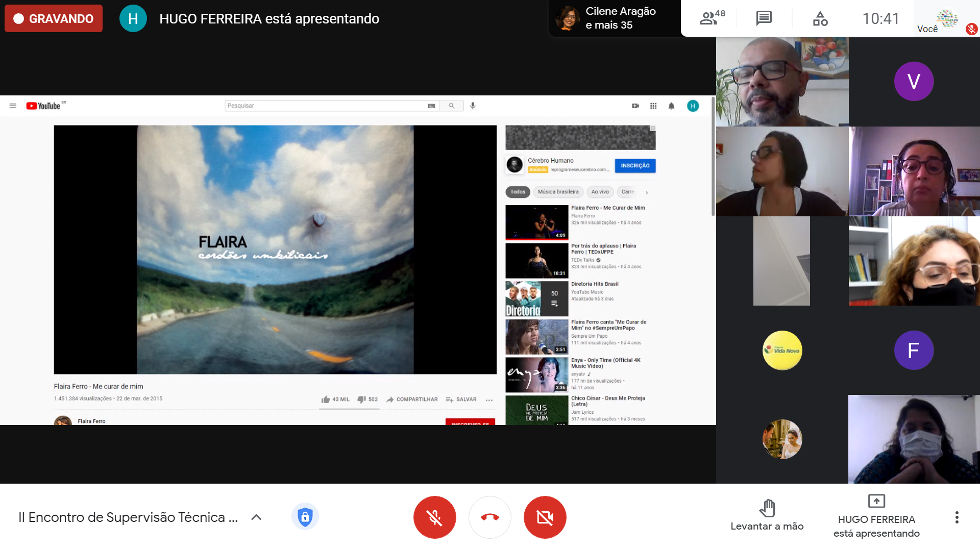980x551 pixels.
Task: Expand meeting details chevron arrow
Action: [x=256, y=517]
